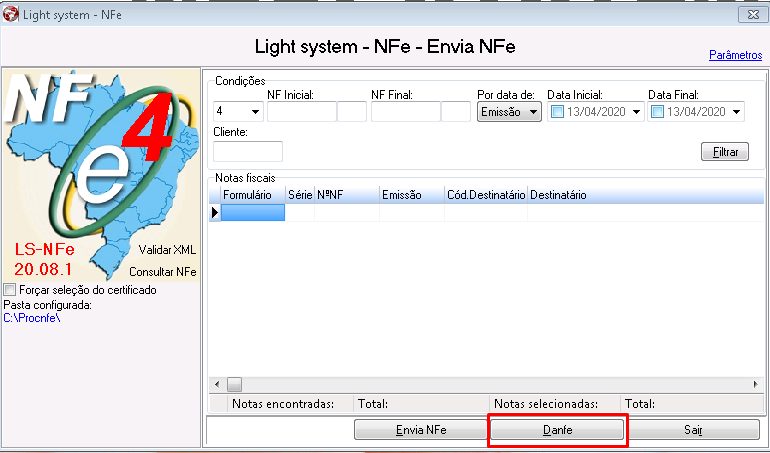
Task: Enable Forçar seleção do certificado checkbox
Action: point(10,290)
